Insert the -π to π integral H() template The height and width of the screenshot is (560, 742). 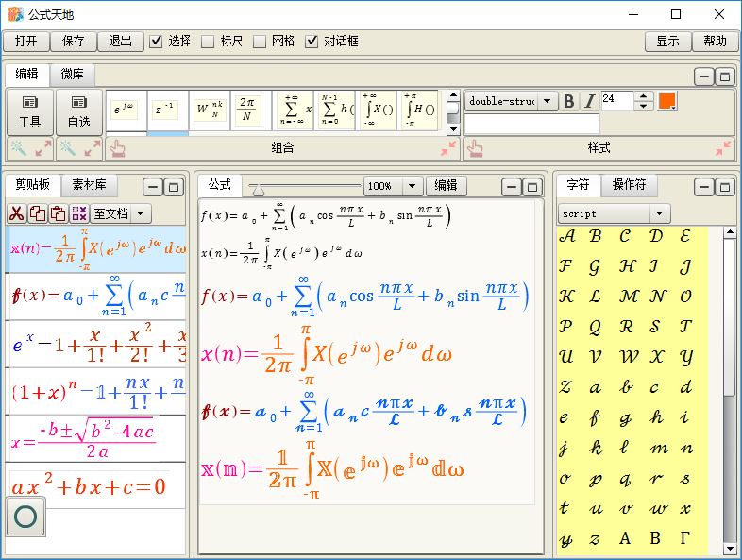[419, 110]
